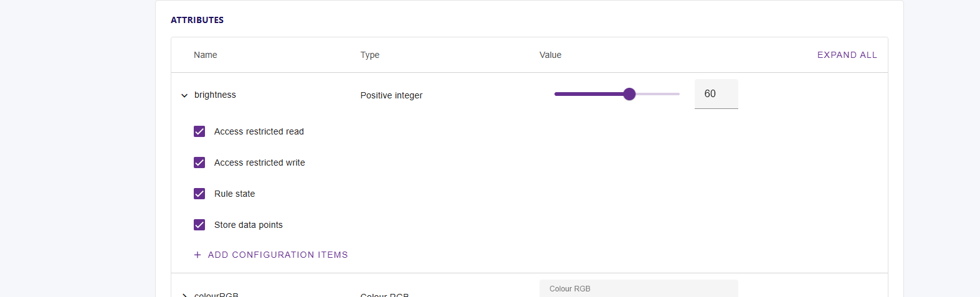Click the Positive integer type label
980x297 pixels.
391,95
